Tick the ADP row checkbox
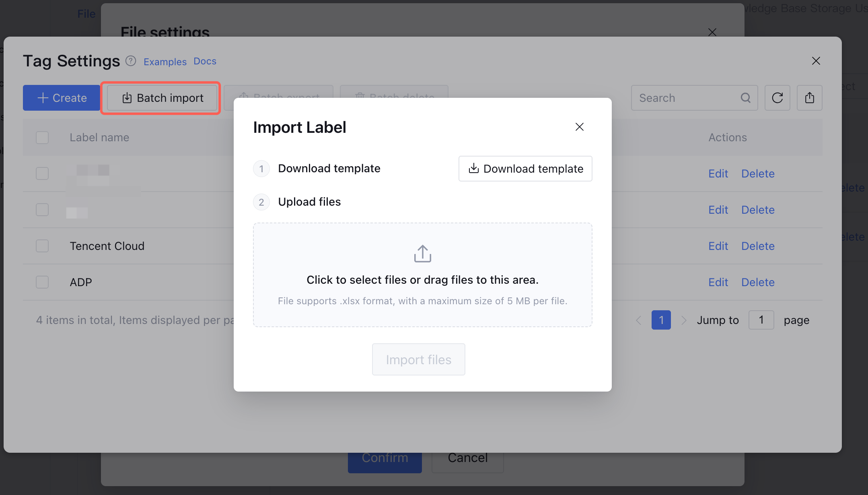Image resolution: width=868 pixels, height=495 pixels. pos(42,282)
